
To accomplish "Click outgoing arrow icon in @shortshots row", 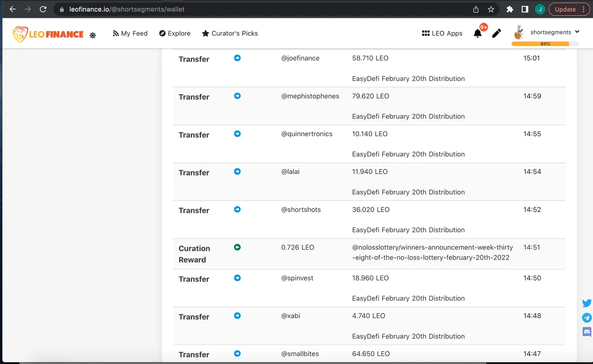I will click(x=237, y=209).
